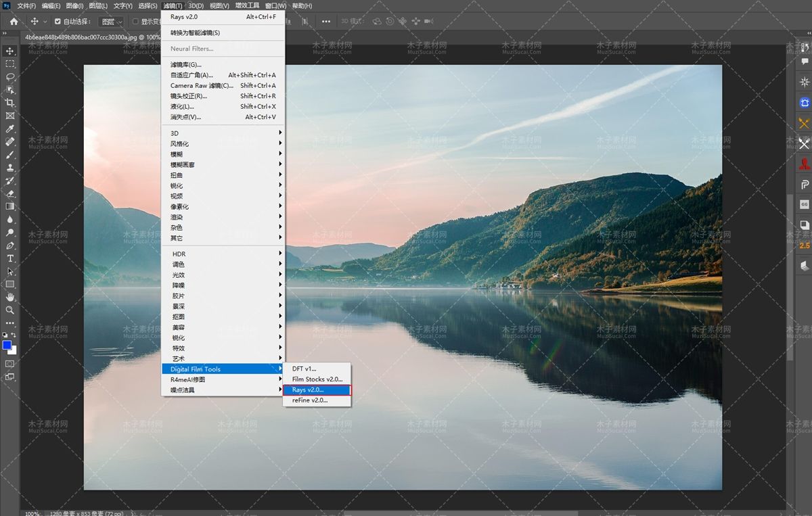812x516 pixels.
Task: Select the Hand tool
Action: point(10,297)
